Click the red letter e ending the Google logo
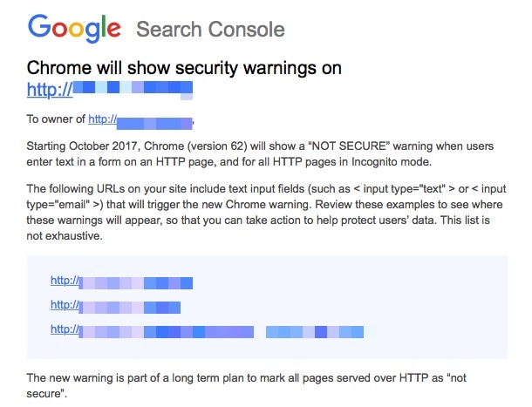 pos(114,30)
